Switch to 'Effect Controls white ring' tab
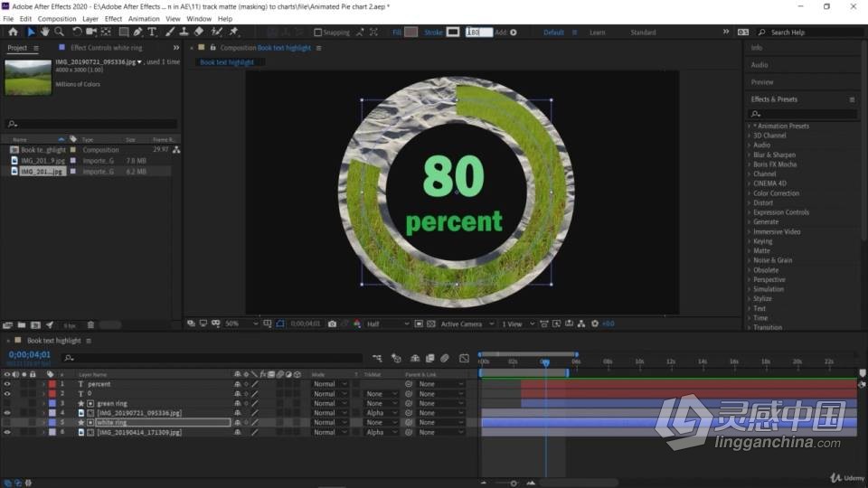 107,48
